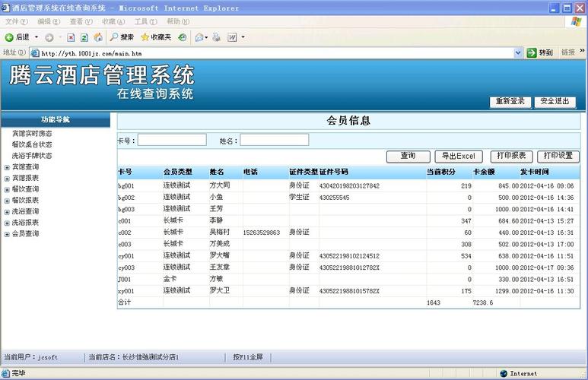588x380 pixels.
Task: Click the History icon in toolbar
Action: (183, 37)
